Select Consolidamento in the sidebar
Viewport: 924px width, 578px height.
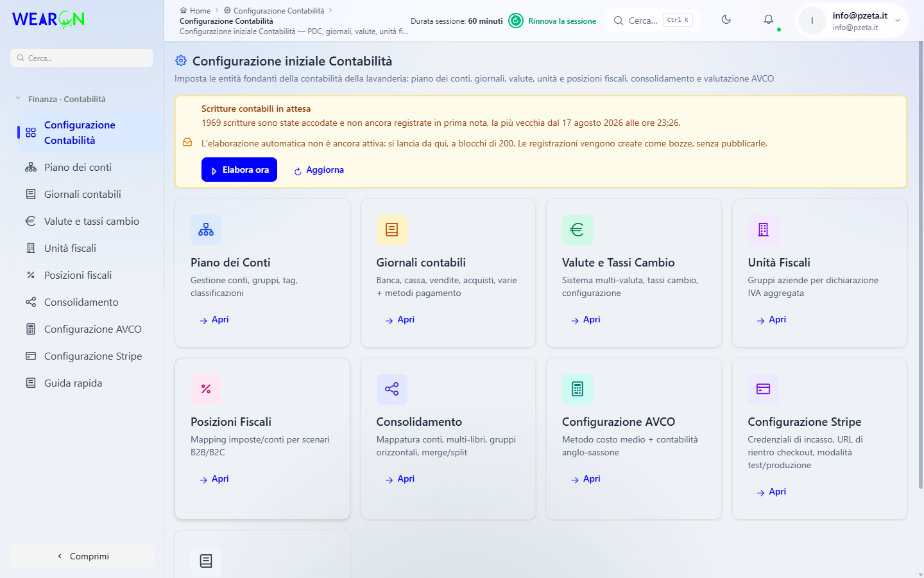[x=89, y=302]
